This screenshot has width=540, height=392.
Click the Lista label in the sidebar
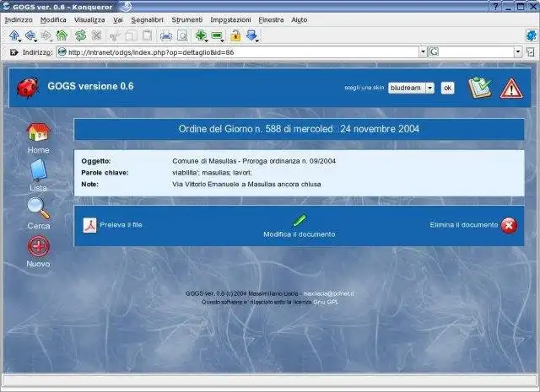pyautogui.click(x=38, y=188)
